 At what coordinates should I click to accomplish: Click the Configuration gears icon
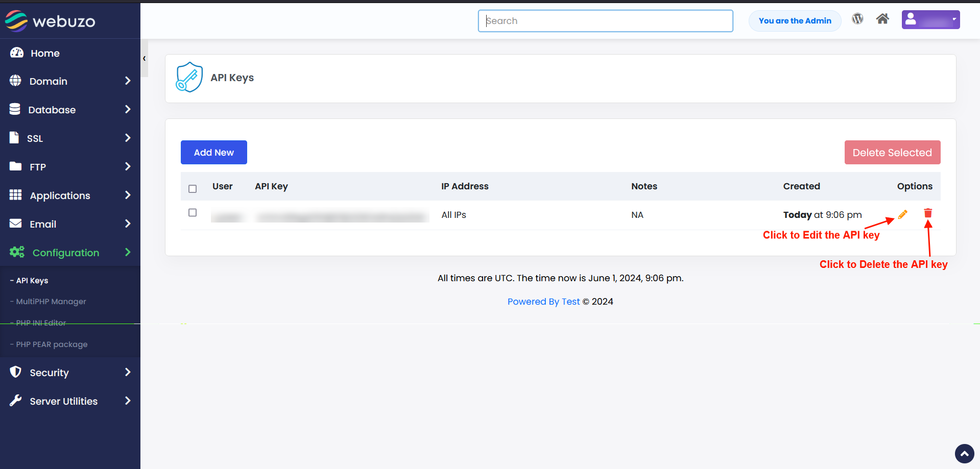click(x=17, y=252)
